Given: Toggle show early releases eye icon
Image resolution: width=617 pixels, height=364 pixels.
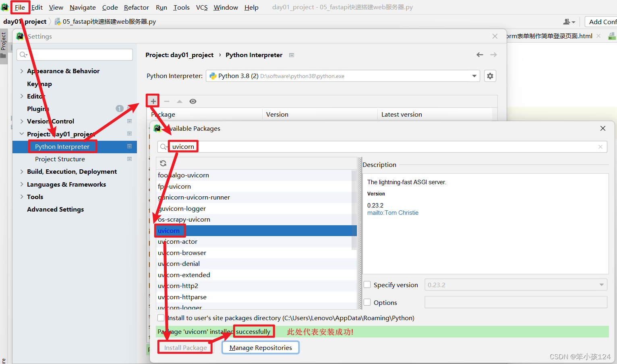Looking at the screenshot, I should [193, 101].
